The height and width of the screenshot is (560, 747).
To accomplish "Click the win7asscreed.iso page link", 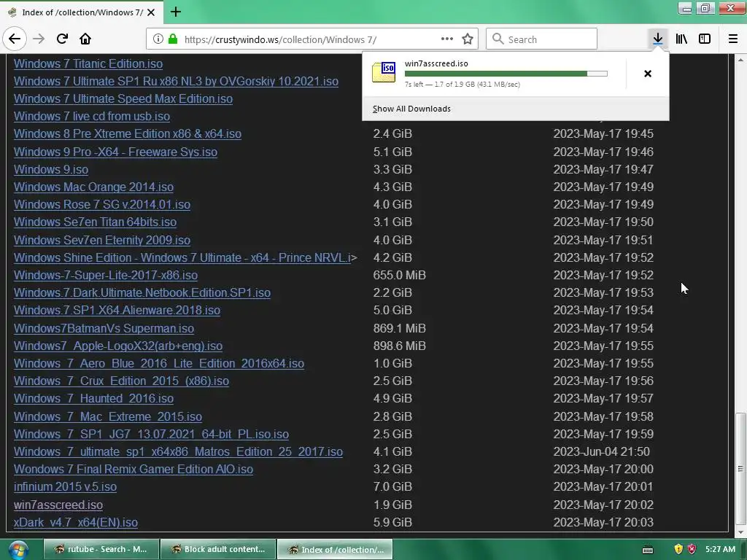I will click(58, 505).
